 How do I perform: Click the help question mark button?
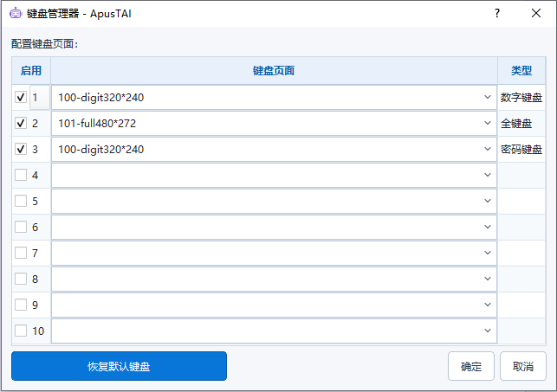(x=497, y=14)
